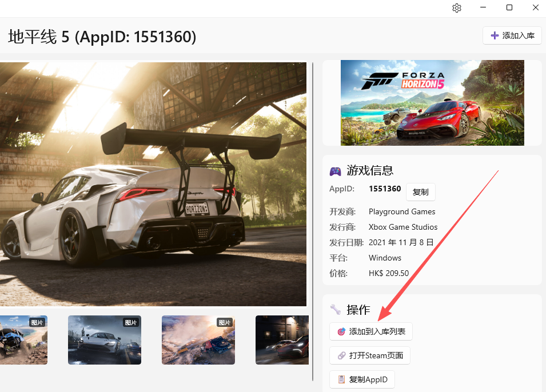
Task: Click the purple plus icon on 添加入库
Action: point(495,35)
